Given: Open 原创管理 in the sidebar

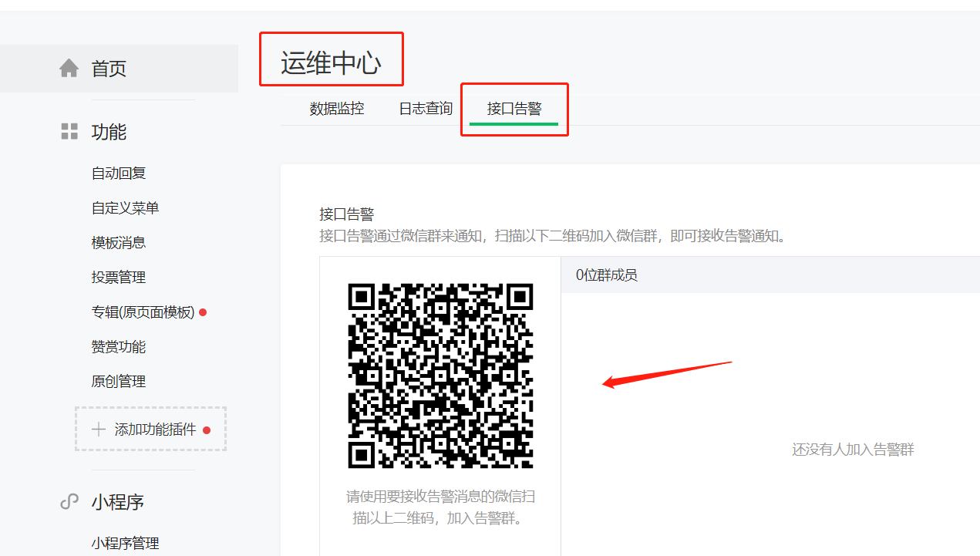Looking at the screenshot, I should 119,382.
